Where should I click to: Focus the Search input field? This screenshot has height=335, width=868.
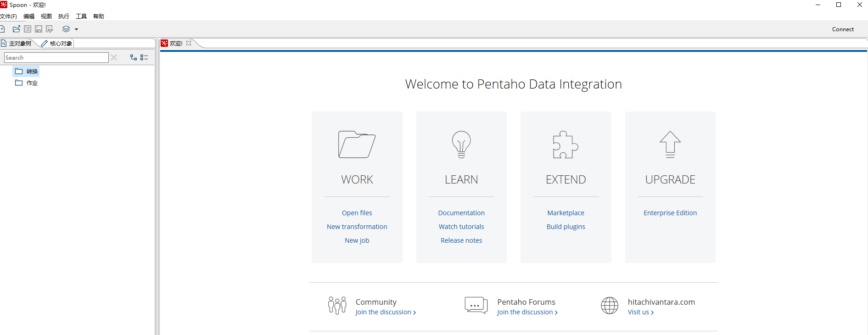click(x=56, y=57)
